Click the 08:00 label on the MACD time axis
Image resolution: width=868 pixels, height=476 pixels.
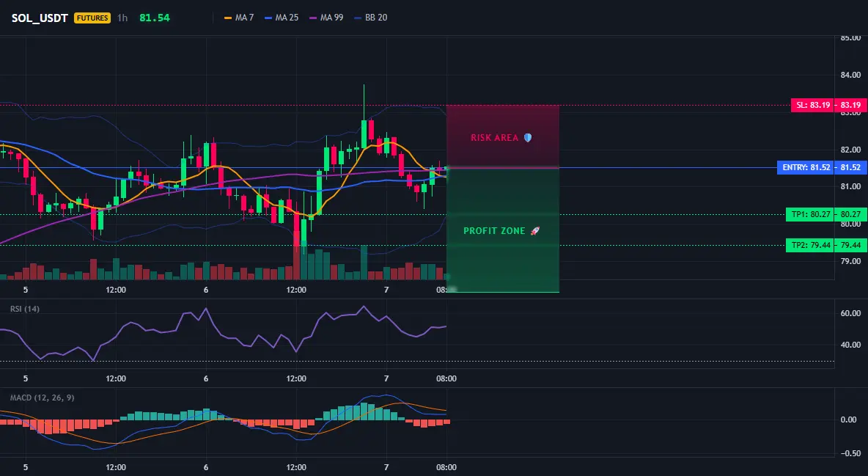446,467
